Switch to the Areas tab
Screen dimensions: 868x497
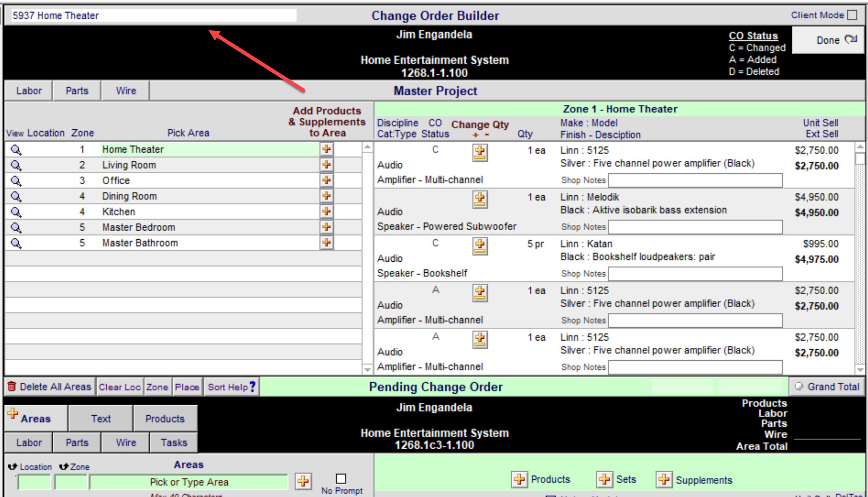point(36,418)
